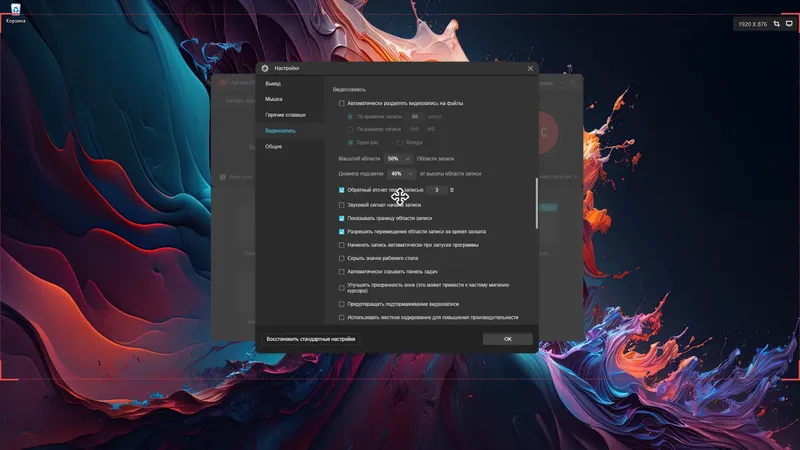Viewport: 800px width, 450px height.
Task: Click the settings dialog vertical scrollbar
Action: (x=536, y=203)
